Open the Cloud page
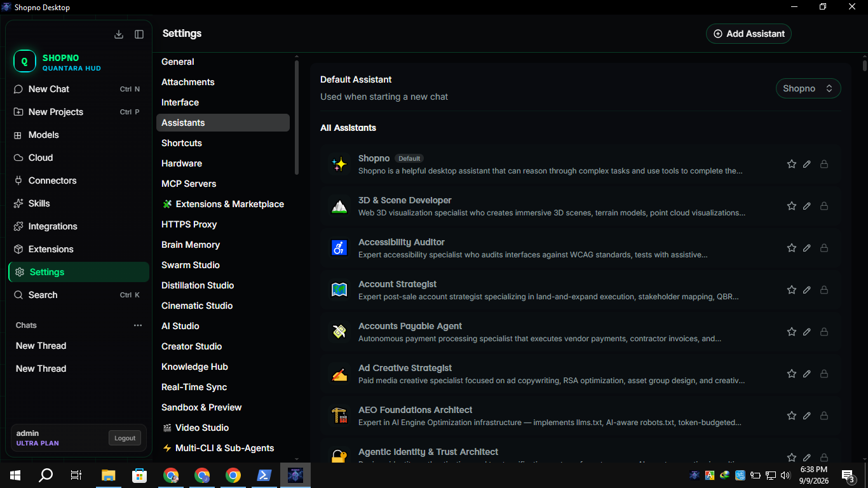The image size is (868, 488). 79,158
